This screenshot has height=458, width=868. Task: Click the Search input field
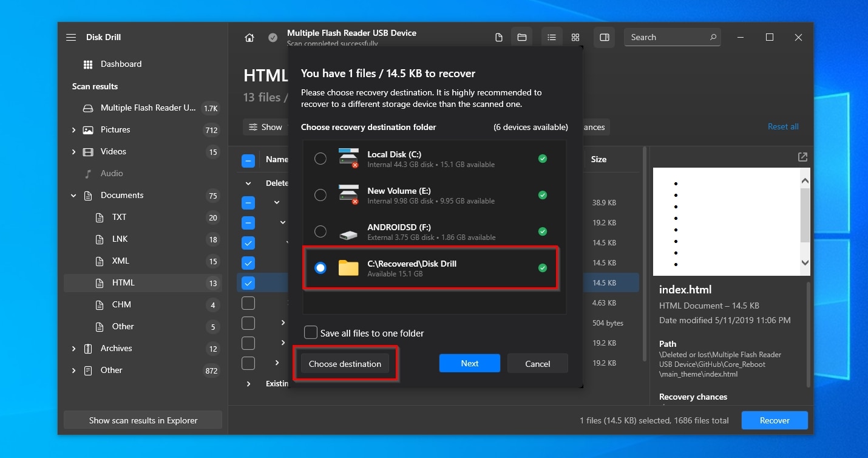tap(673, 37)
